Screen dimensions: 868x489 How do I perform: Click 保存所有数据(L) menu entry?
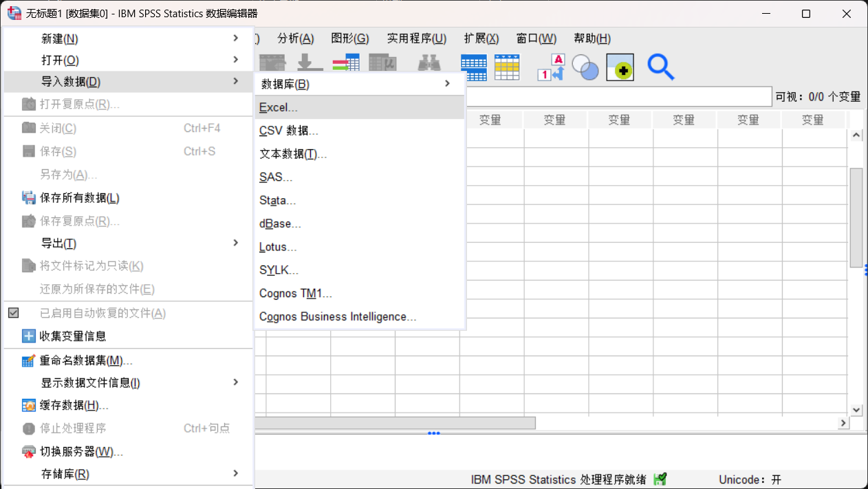tap(129, 197)
